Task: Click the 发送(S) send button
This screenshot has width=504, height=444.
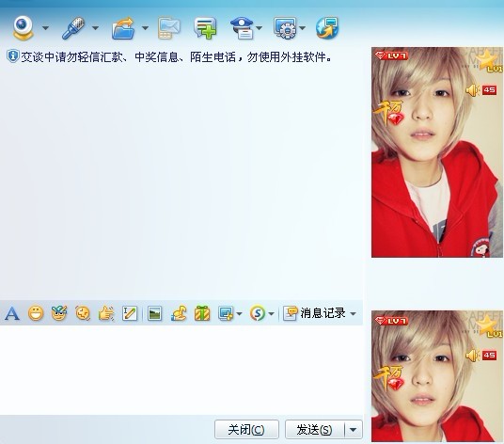Action: (x=315, y=429)
